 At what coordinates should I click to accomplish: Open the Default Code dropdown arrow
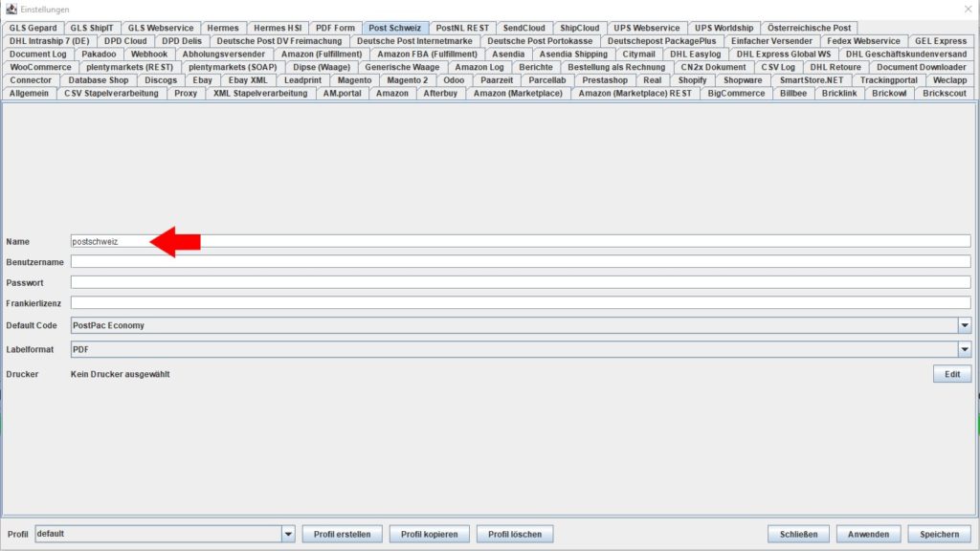pos(965,325)
